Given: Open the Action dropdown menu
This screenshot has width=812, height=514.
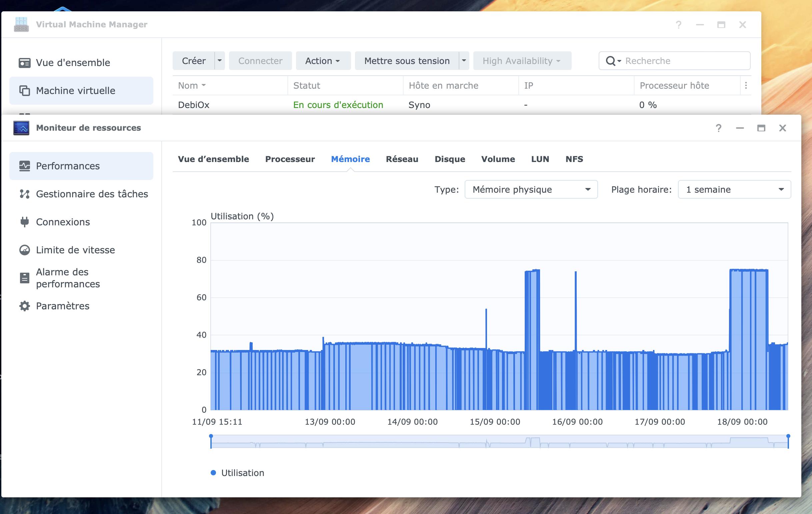Looking at the screenshot, I should pyautogui.click(x=323, y=61).
